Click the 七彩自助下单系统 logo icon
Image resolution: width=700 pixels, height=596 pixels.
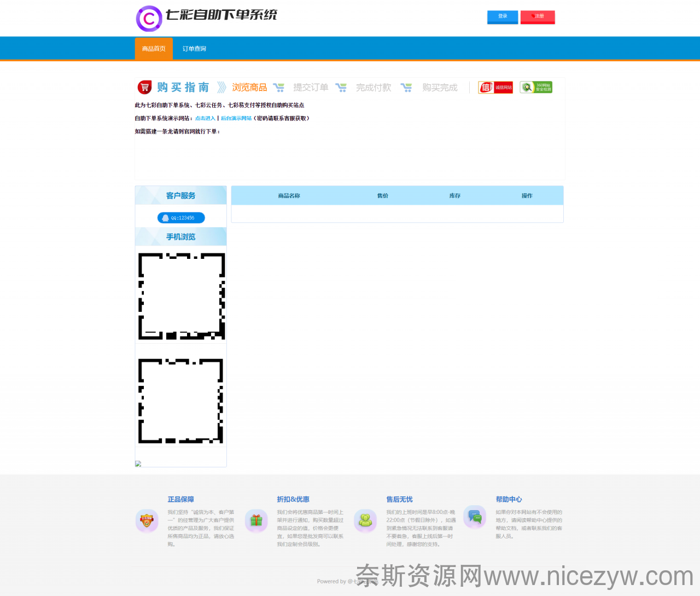149,19
